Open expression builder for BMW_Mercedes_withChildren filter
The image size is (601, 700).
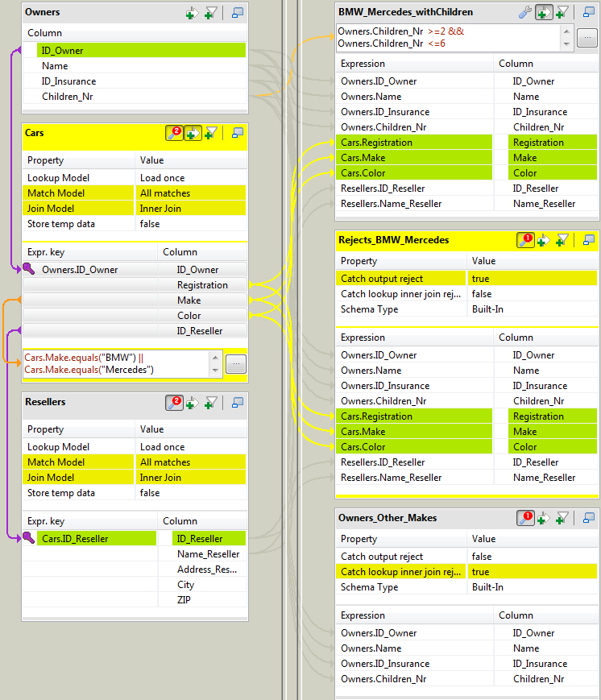[587, 38]
